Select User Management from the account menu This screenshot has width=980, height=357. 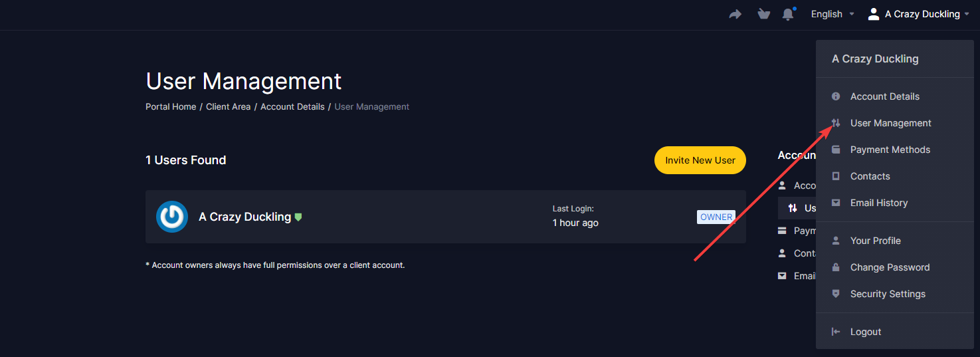tap(890, 123)
